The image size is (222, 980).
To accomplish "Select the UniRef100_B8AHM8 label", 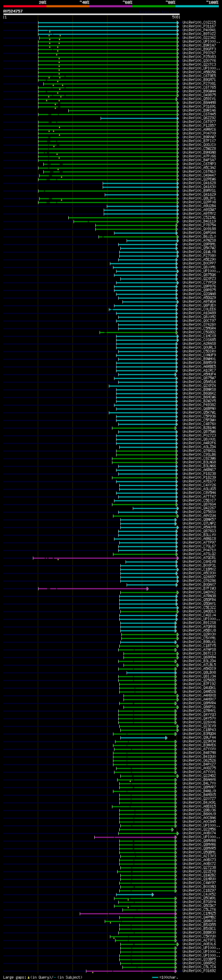I will click(199, 103).
